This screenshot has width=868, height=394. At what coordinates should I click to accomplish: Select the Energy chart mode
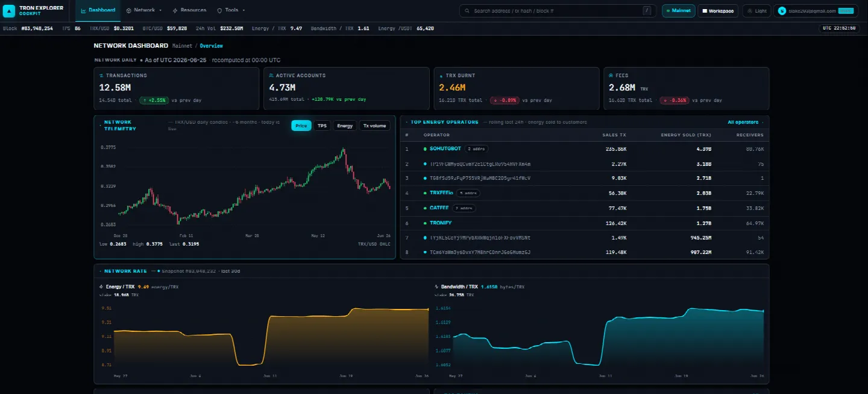[x=345, y=126]
